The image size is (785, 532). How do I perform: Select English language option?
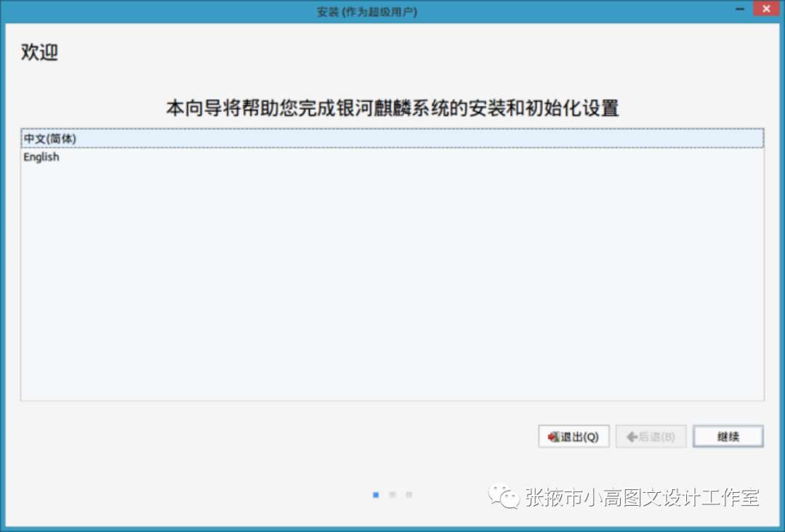(x=392, y=157)
